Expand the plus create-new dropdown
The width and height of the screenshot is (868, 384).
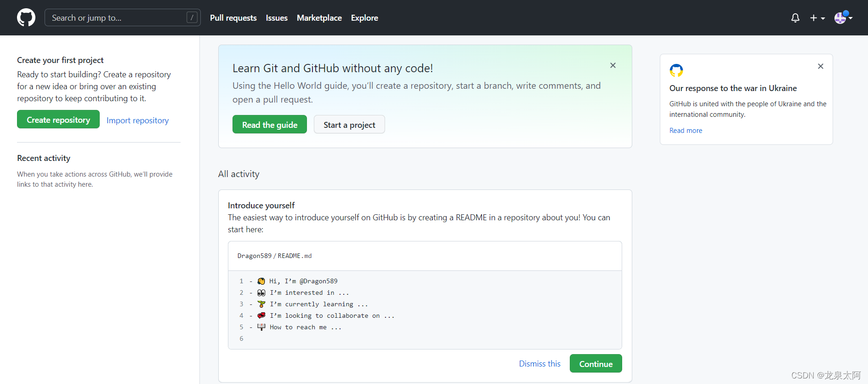pos(817,18)
